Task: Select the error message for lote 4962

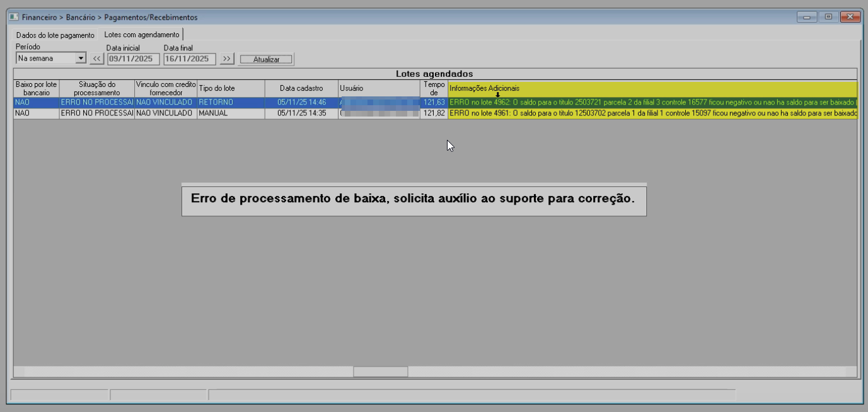Action: coord(652,102)
